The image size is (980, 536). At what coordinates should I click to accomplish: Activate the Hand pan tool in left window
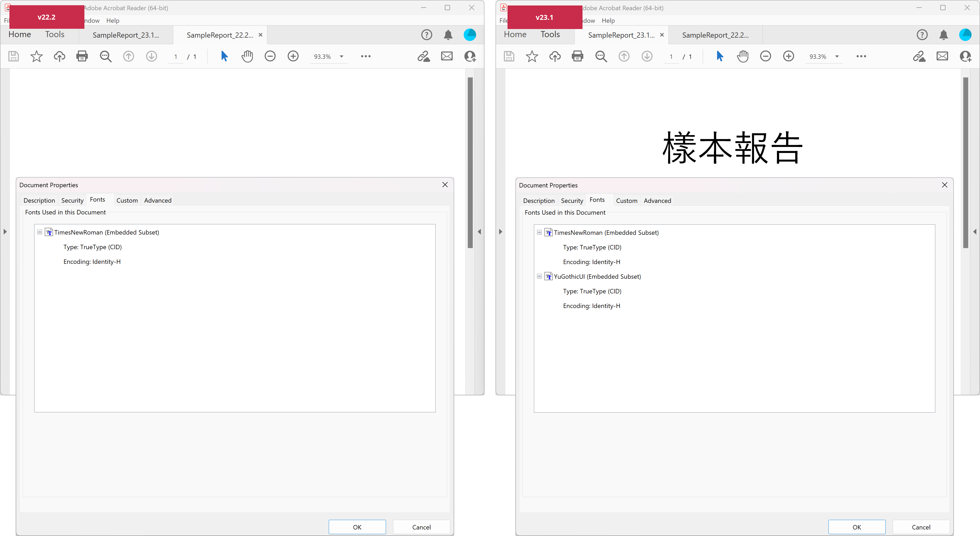tap(247, 56)
